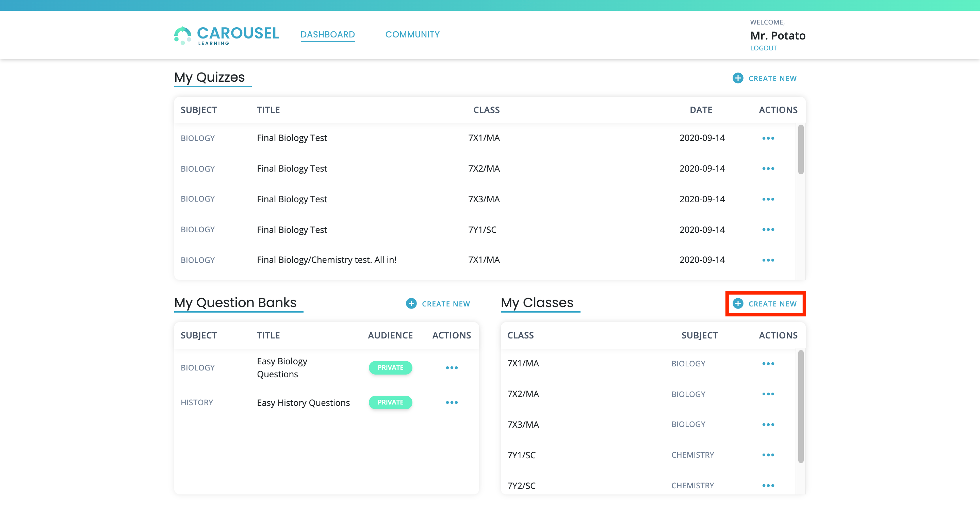980x506 pixels.
Task: Open actions for Easy Biology Questions bank
Action: coord(452,368)
